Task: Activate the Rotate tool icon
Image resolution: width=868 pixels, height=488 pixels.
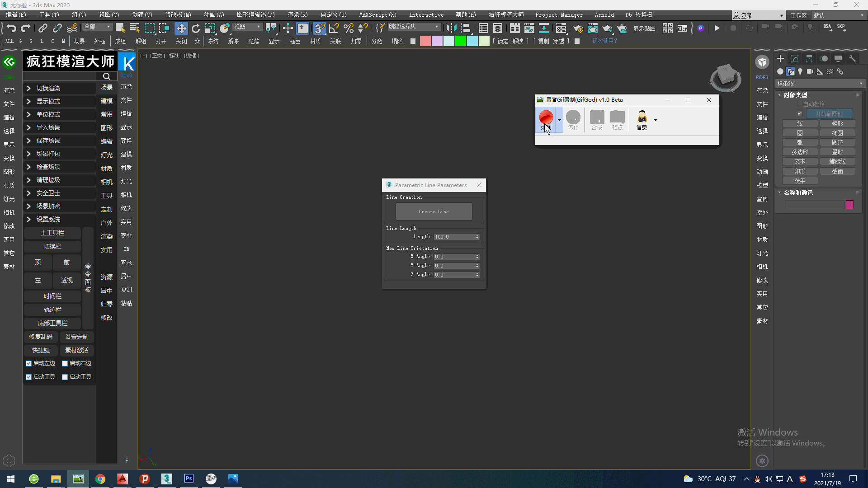Action: click(x=195, y=28)
